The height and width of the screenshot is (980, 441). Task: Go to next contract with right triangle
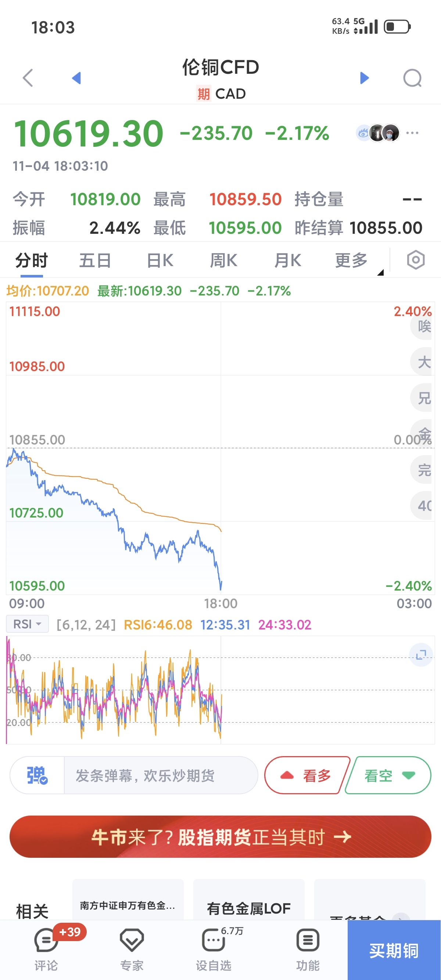coord(365,78)
